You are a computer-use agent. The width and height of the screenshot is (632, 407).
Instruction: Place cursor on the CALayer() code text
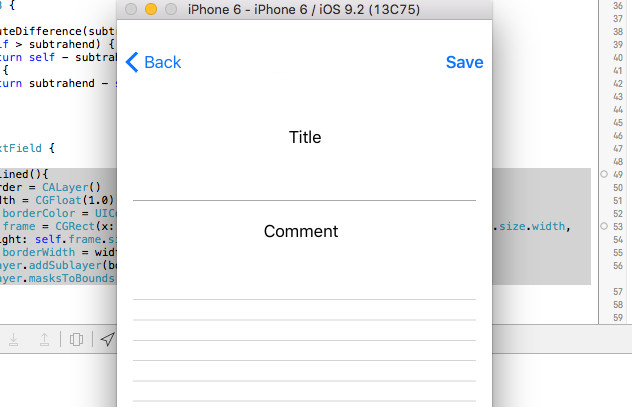pyautogui.click(x=71, y=187)
